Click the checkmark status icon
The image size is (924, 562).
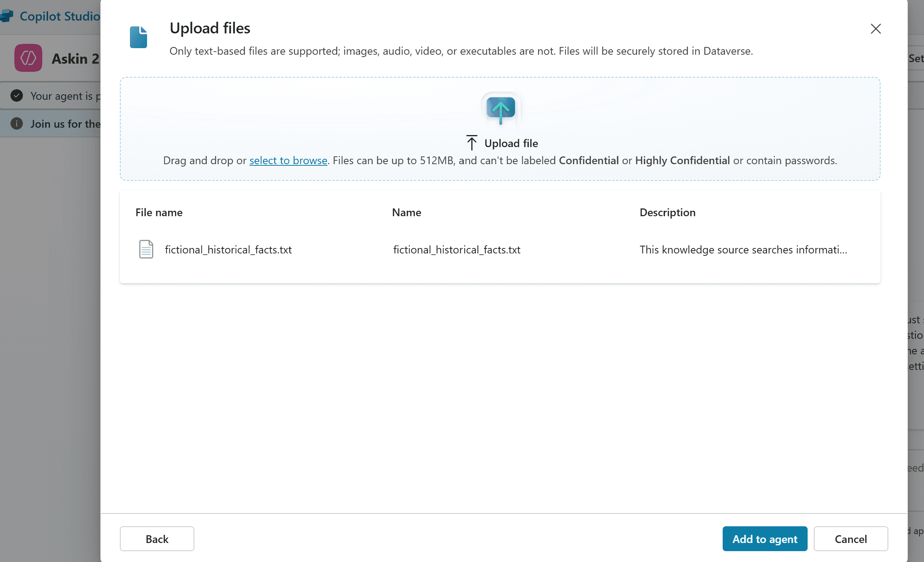pyautogui.click(x=17, y=95)
